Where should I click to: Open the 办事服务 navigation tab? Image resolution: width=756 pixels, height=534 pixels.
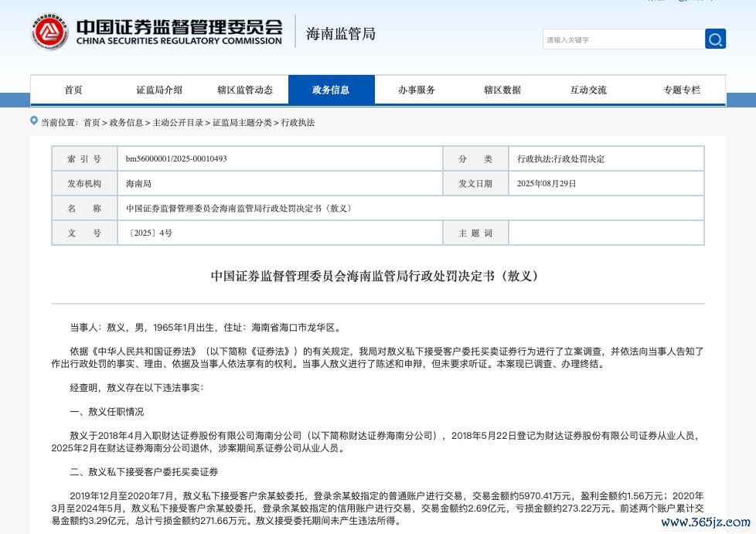click(x=417, y=90)
